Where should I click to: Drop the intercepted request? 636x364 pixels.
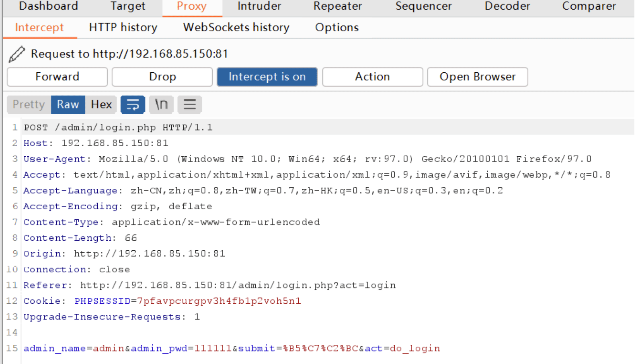pyautogui.click(x=162, y=77)
